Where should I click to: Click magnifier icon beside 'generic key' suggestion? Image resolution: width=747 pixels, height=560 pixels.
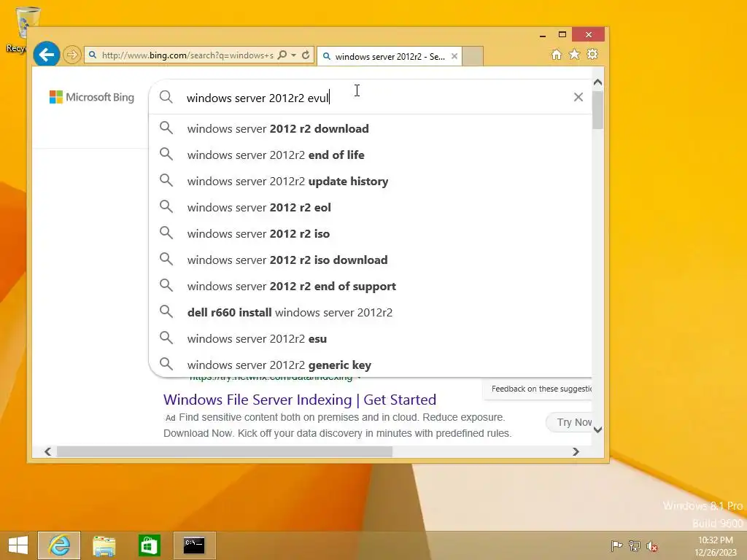coord(166,364)
